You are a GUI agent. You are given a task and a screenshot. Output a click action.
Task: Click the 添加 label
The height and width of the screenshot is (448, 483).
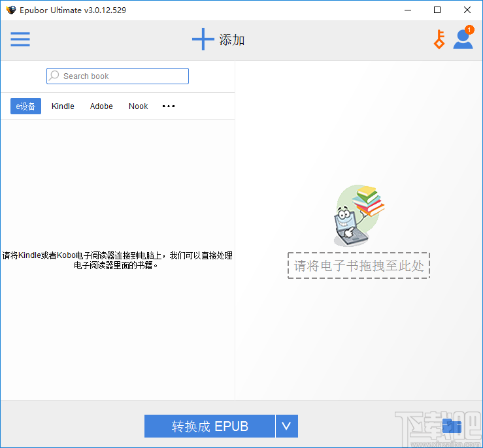[x=232, y=40]
